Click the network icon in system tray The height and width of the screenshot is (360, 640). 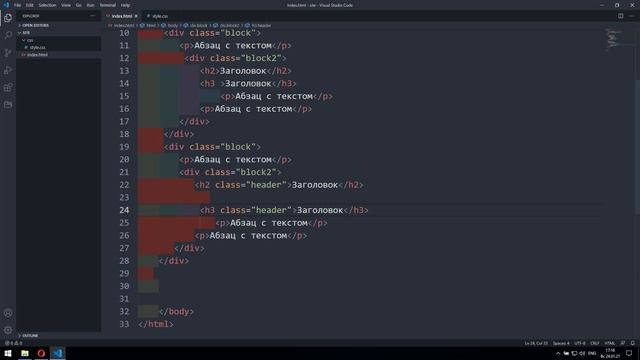click(574, 353)
